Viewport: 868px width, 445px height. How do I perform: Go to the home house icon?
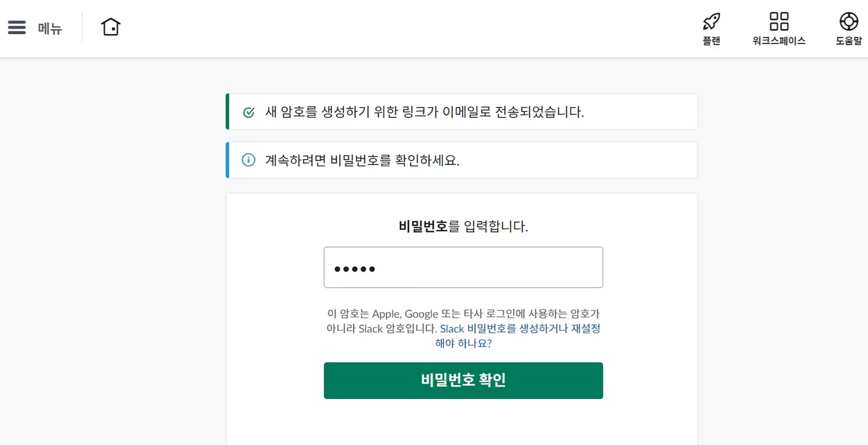point(111,27)
